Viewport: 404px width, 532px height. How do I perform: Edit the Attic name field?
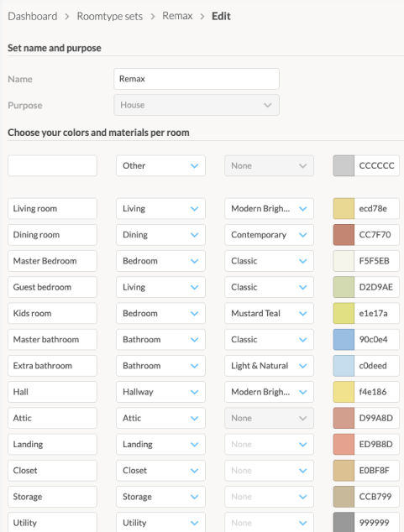tap(52, 418)
